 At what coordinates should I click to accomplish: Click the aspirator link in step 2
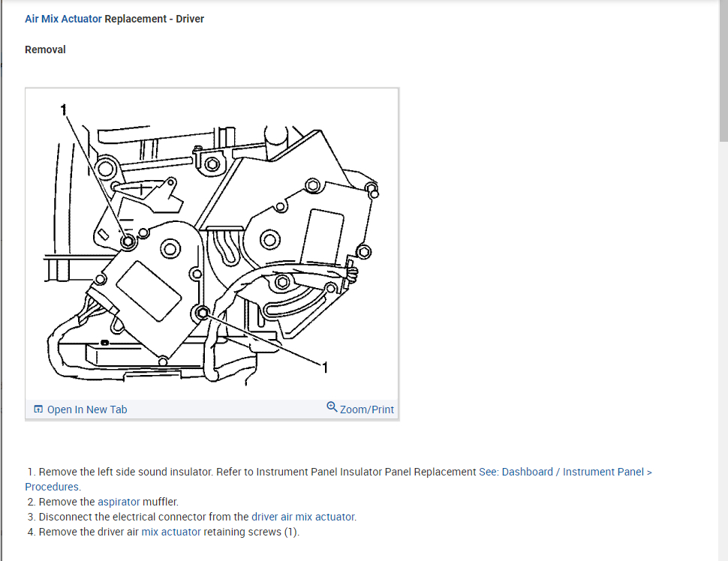(119, 502)
